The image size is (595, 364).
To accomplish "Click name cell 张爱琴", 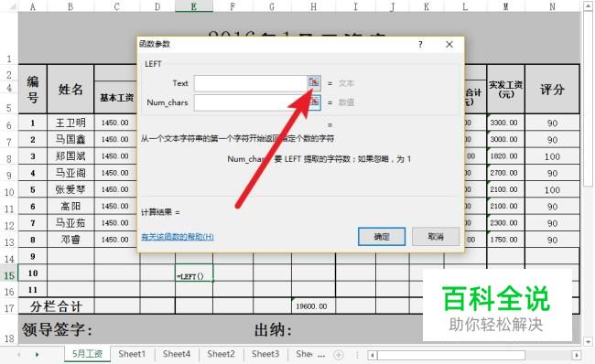I will point(70,189).
